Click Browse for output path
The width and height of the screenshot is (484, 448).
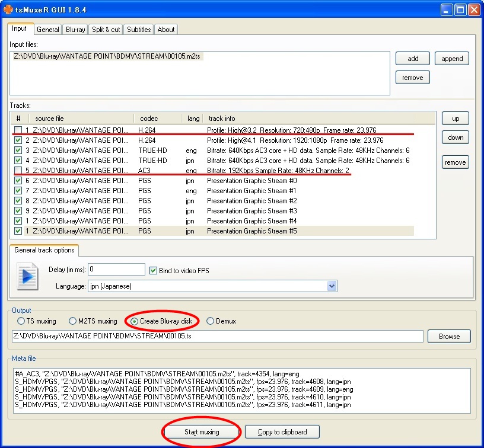[449, 337]
